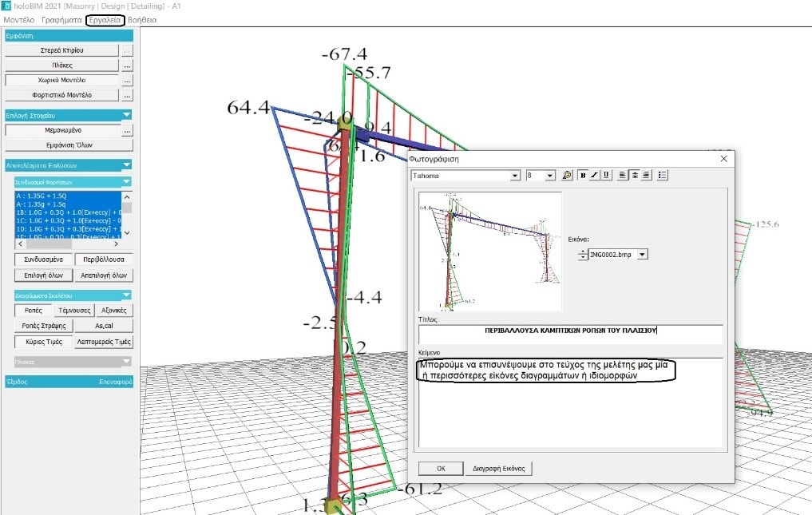Click the Επαναφορά reset link
Image resolution: width=812 pixels, height=515 pixels.
coord(116,382)
